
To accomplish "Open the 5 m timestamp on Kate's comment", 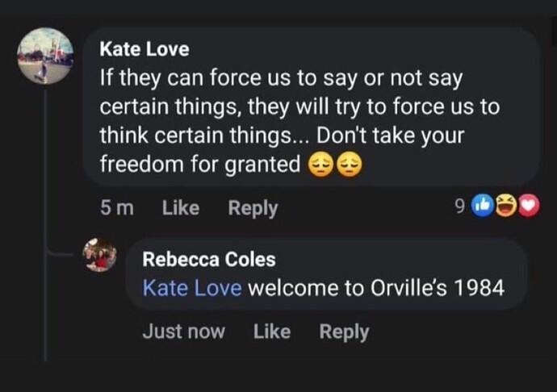I will (117, 208).
